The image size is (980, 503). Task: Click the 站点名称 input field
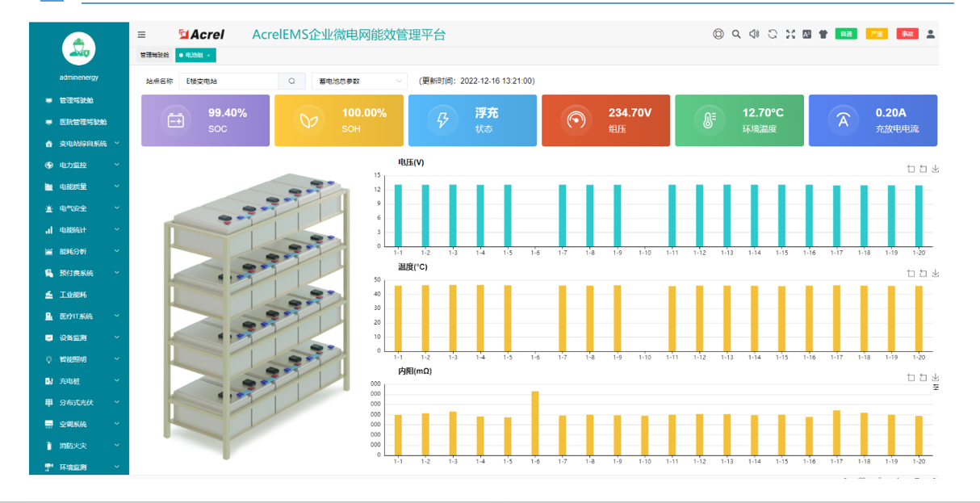point(228,81)
